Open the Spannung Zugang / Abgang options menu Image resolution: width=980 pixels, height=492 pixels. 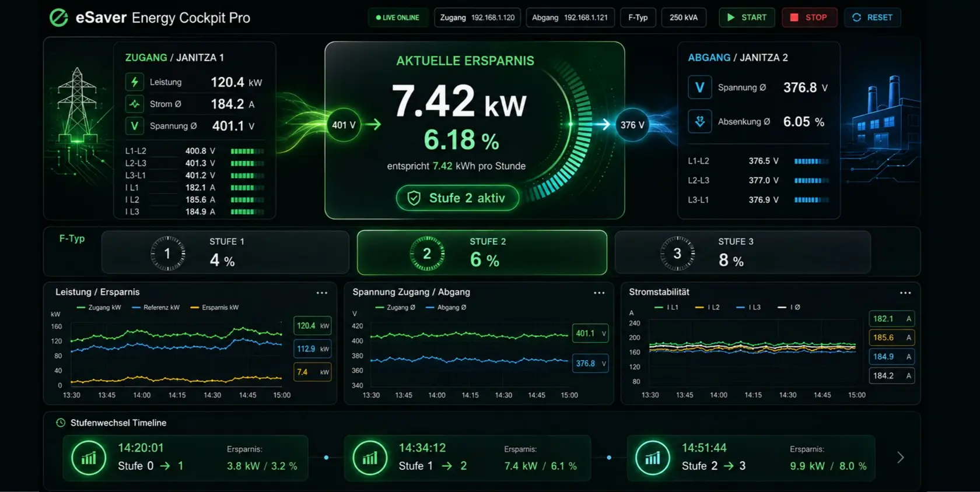point(599,293)
